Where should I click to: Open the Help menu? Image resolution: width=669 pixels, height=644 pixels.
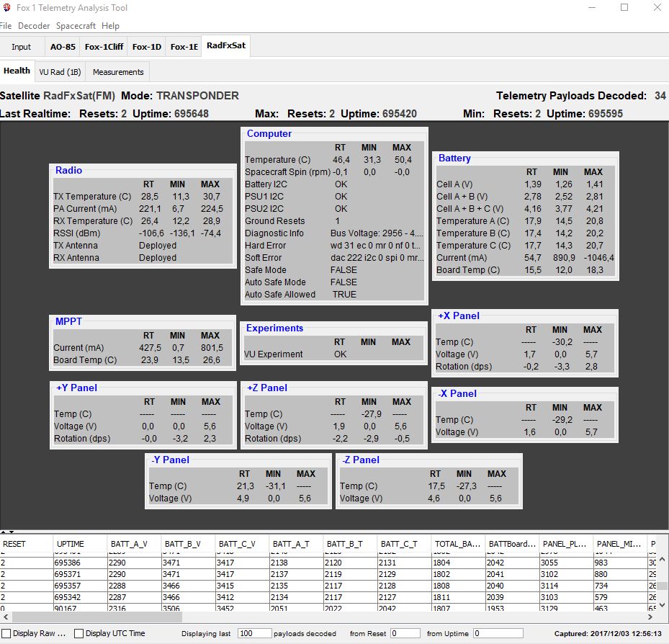click(x=110, y=26)
